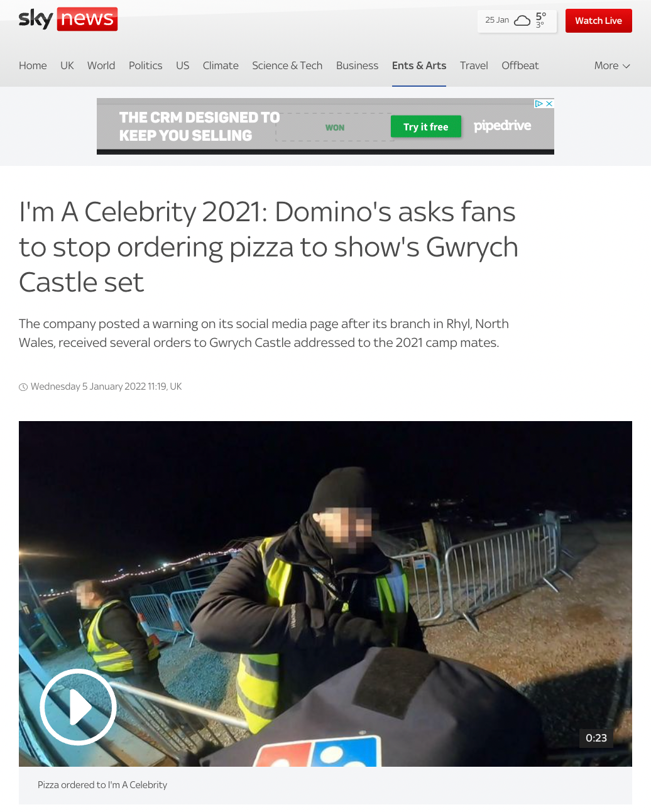Click the Sky News logo
This screenshot has width=651, height=812.
click(68, 19)
